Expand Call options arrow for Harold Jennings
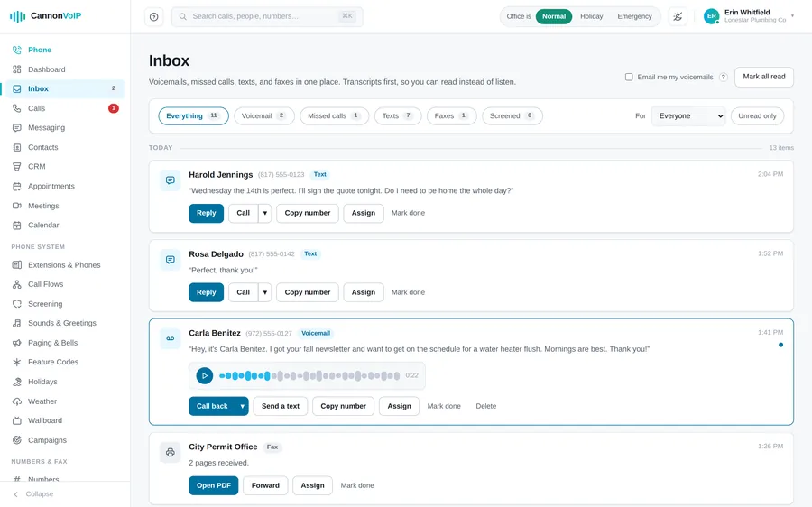812x507 pixels. 264,214
